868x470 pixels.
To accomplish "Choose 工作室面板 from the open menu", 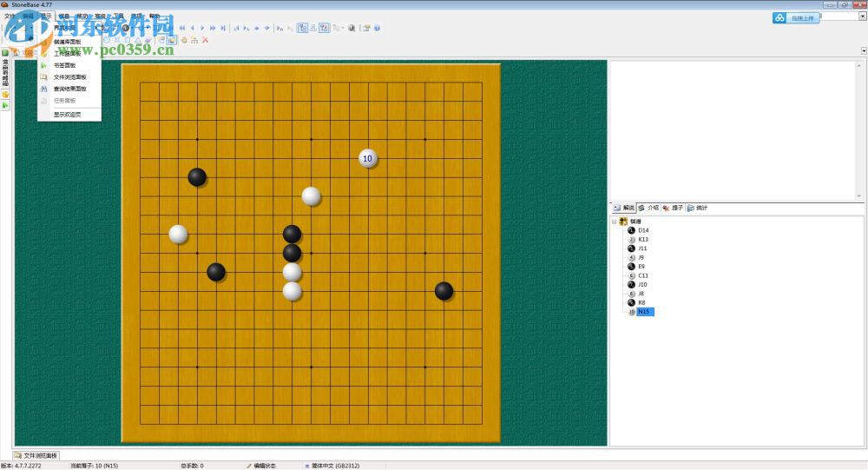I will [67, 54].
